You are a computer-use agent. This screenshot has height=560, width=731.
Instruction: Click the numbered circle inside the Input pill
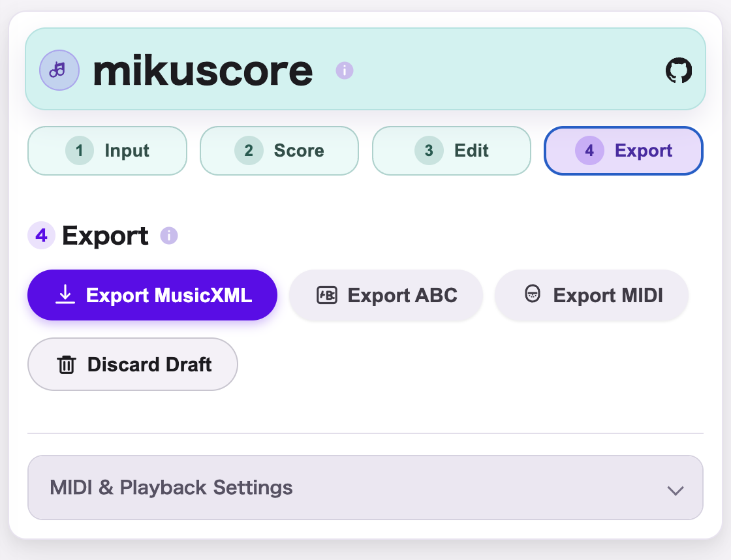pyautogui.click(x=81, y=151)
